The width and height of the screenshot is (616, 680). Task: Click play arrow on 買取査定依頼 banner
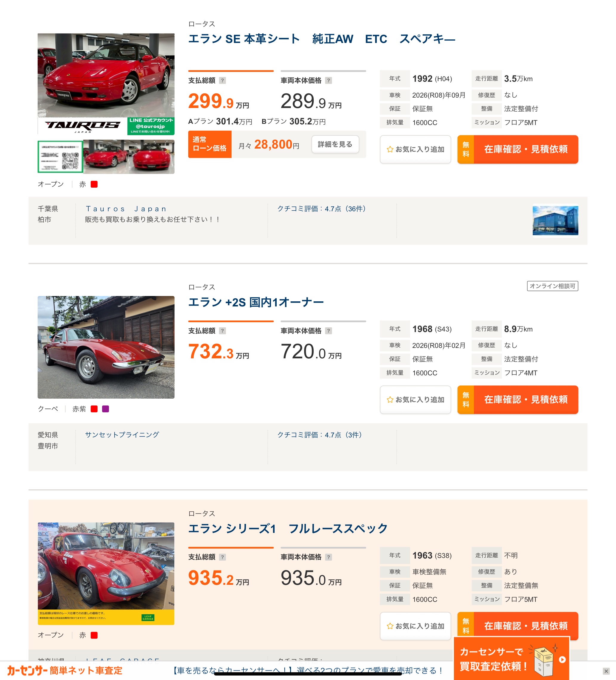coord(562,659)
